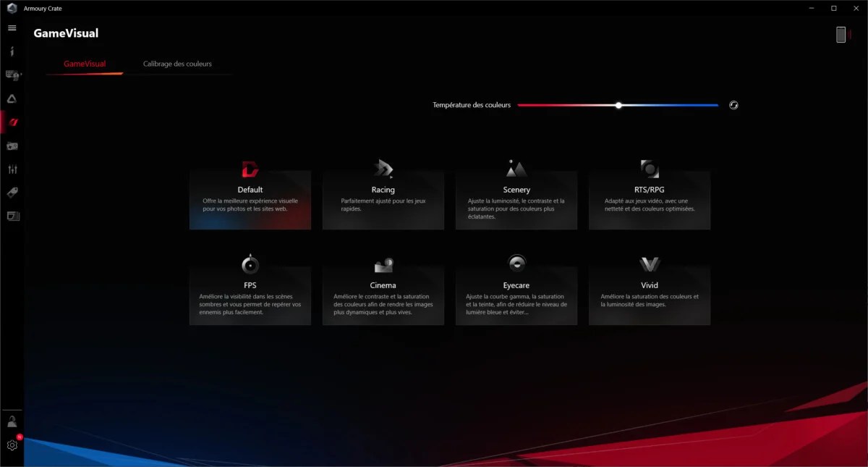The height and width of the screenshot is (467, 868).
Task: Click text "Améliore la saturation des couleurs et"
Action: pos(650,296)
